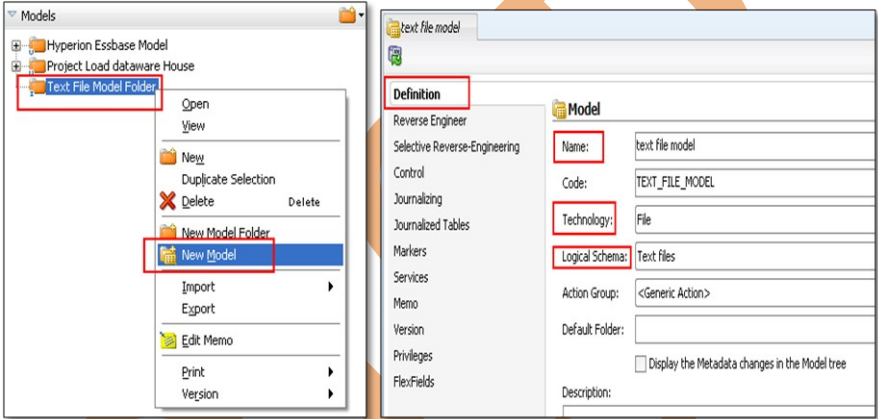Open the Reverse Engineer section
878x419 pixels.
(x=430, y=120)
